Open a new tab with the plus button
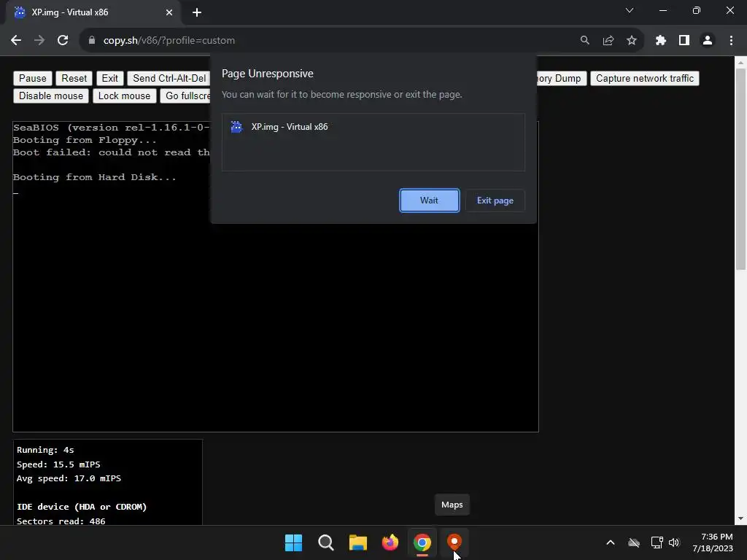Screen dimensions: 747x560 197,12
